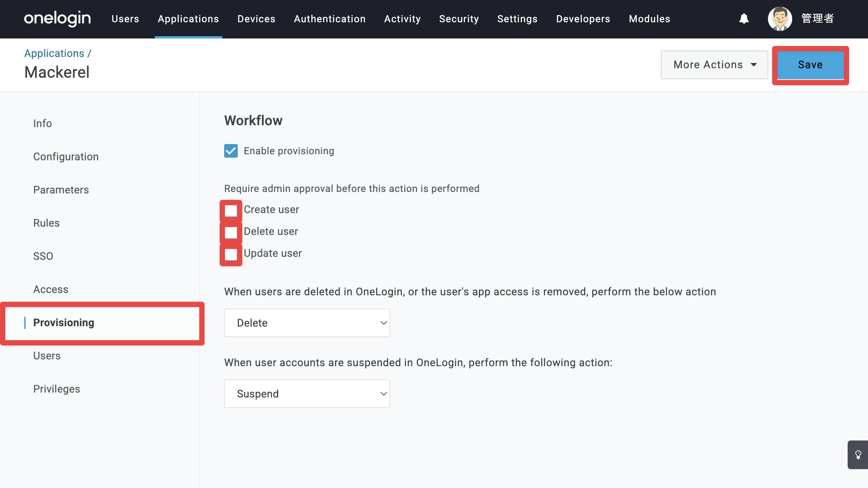Switch to the Parameters tab

point(61,190)
